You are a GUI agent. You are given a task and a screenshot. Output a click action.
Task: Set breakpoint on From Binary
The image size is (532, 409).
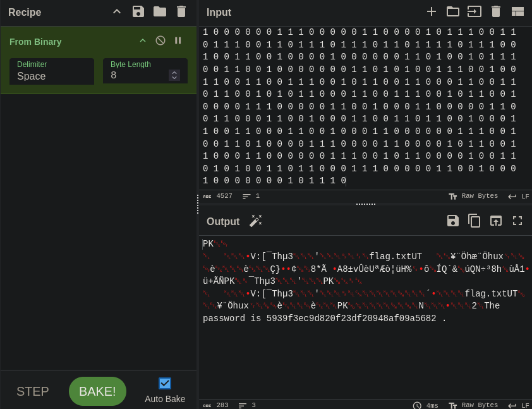coord(178,40)
